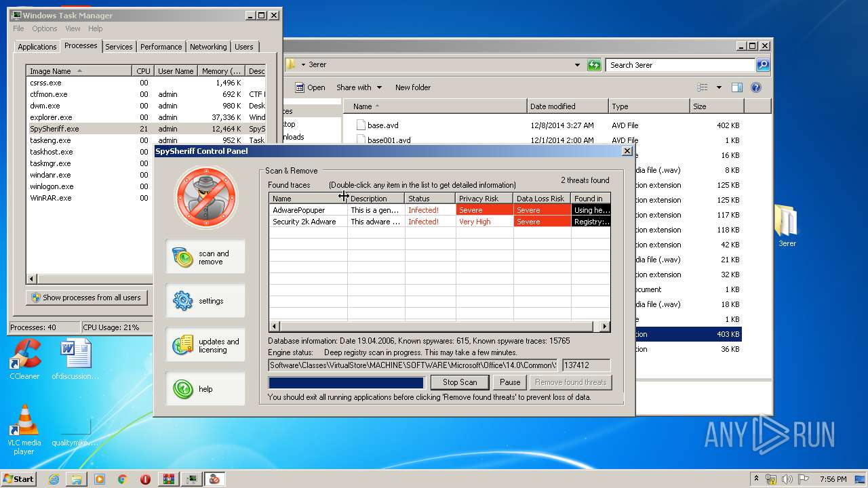Click the scan progress bar
868x488 pixels.
pos(347,383)
